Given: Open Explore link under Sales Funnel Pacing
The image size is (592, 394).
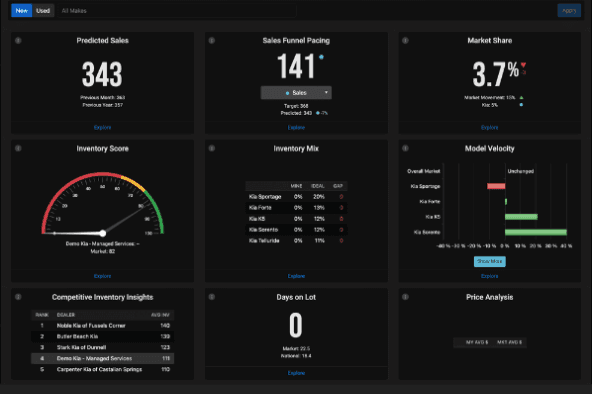Looking at the screenshot, I should point(296,128).
